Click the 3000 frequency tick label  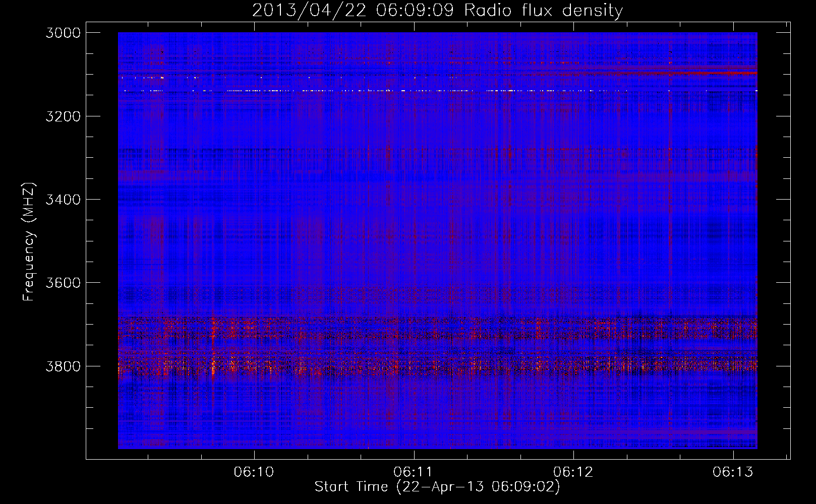coord(63,33)
